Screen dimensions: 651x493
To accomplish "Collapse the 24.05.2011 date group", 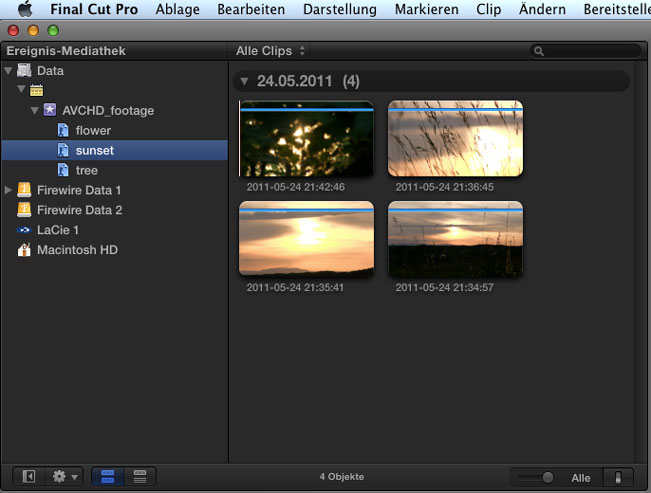I will 244,81.
